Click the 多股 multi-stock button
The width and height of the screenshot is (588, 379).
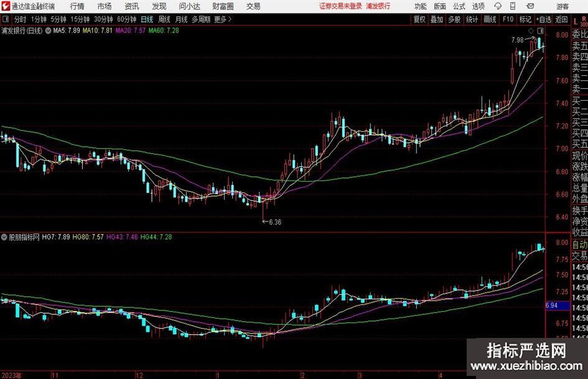pyautogui.click(x=454, y=19)
